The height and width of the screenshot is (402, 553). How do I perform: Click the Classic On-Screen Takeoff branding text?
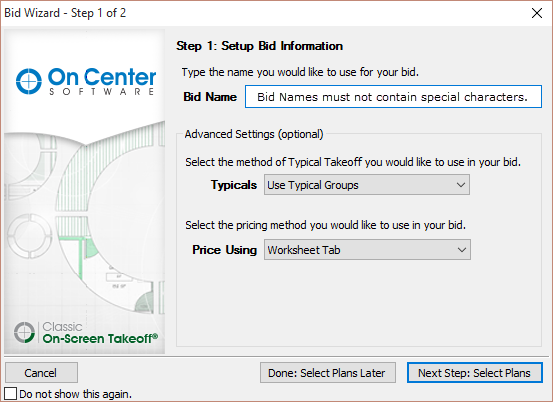[x=100, y=333]
